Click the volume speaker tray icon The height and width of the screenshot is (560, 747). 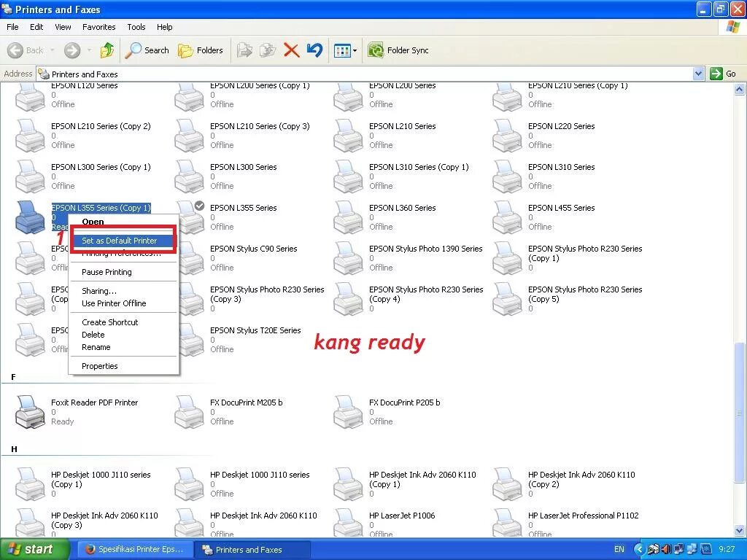(x=666, y=549)
